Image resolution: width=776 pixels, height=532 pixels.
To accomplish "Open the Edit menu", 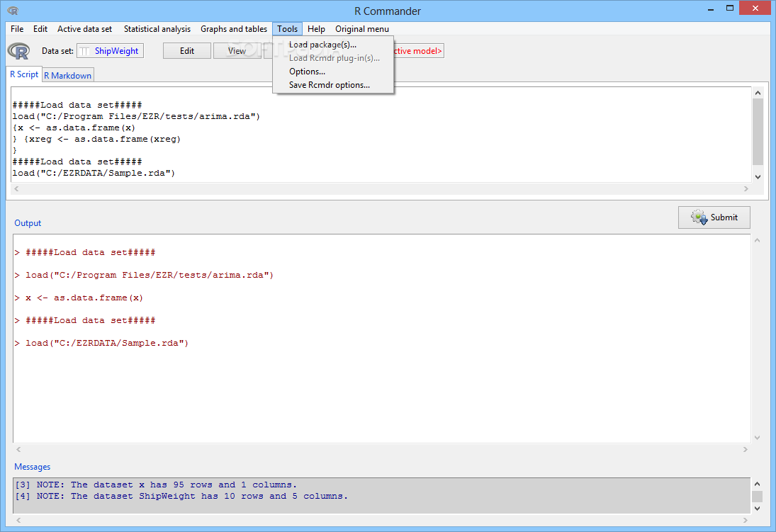I will 40,29.
